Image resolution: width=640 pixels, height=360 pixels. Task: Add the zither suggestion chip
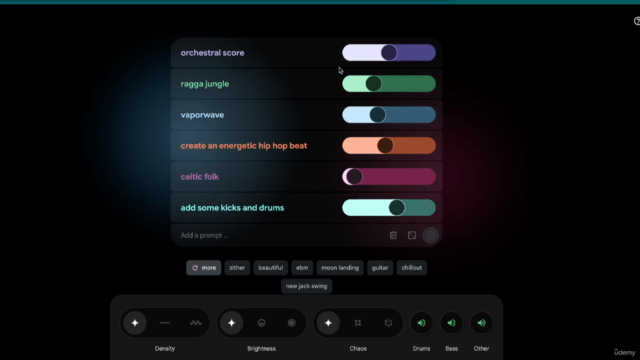pyautogui.click(x=237, y=268)
